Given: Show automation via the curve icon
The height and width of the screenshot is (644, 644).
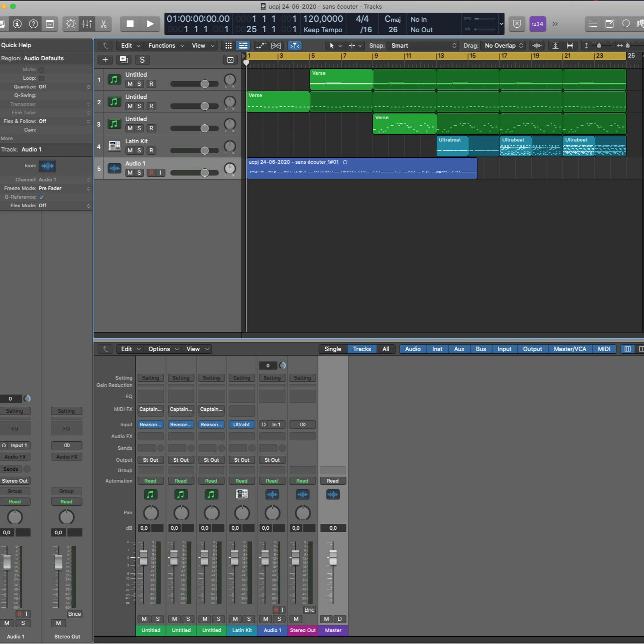Looking at the screenshot, I should [x=261, y=46].
